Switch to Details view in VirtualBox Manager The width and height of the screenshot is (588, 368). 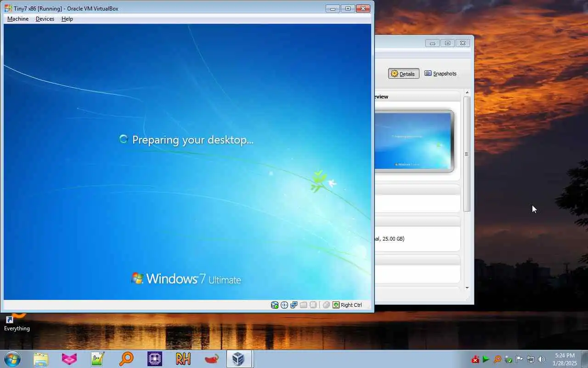pos(403,74)
